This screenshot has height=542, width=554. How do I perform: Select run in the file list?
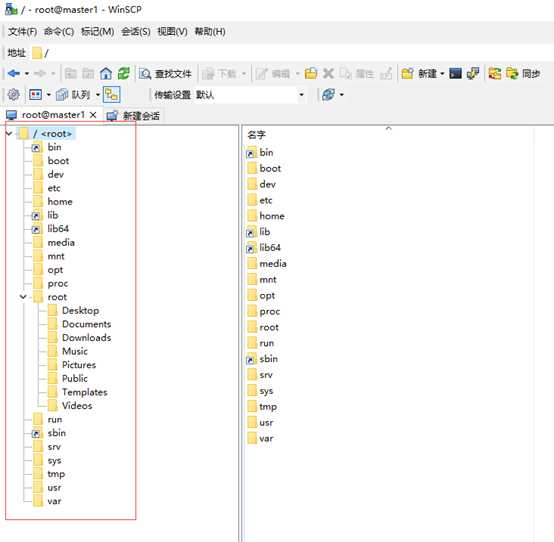pyautogui.click(x=267, y=343)
